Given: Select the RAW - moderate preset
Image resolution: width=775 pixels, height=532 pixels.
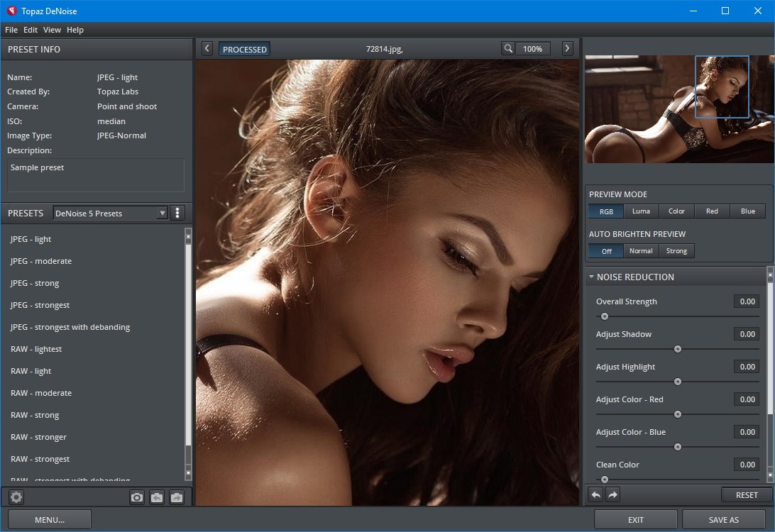Looking at the screenshot, I should coord(41,393).
